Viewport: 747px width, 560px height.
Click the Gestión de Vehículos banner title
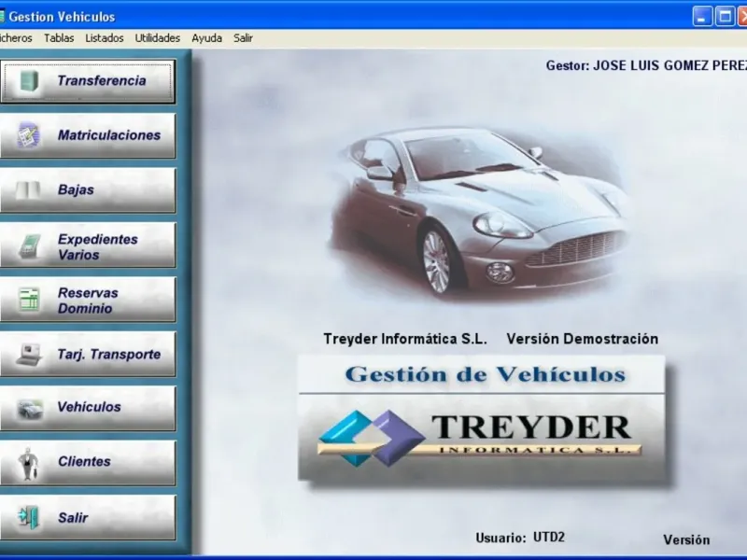(x=485, y=374)
